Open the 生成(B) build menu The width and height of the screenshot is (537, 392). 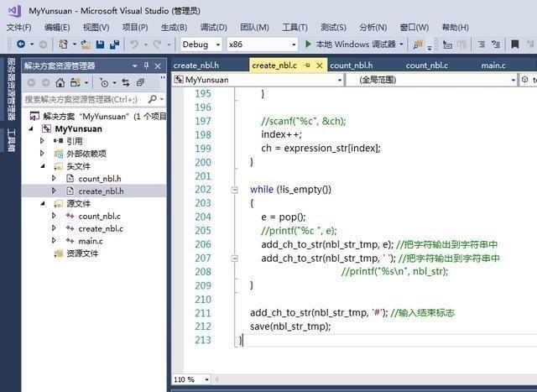(174, 27)
